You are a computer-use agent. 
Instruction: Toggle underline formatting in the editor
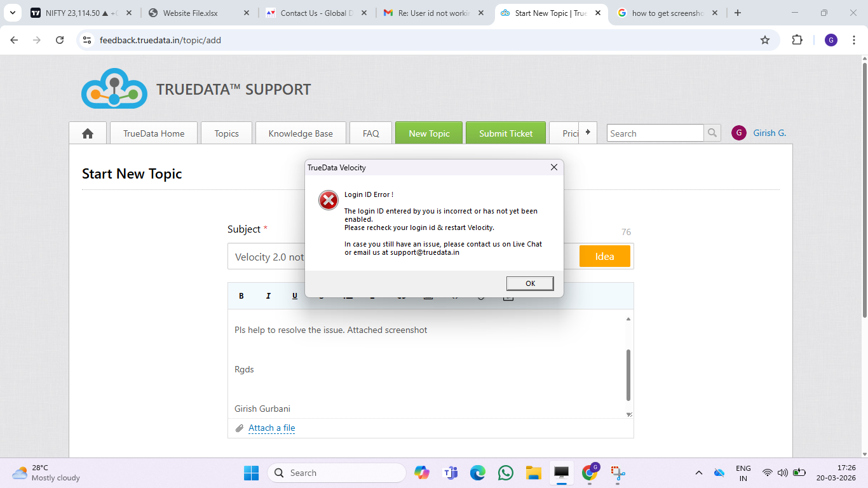click(x=294, y=296)
